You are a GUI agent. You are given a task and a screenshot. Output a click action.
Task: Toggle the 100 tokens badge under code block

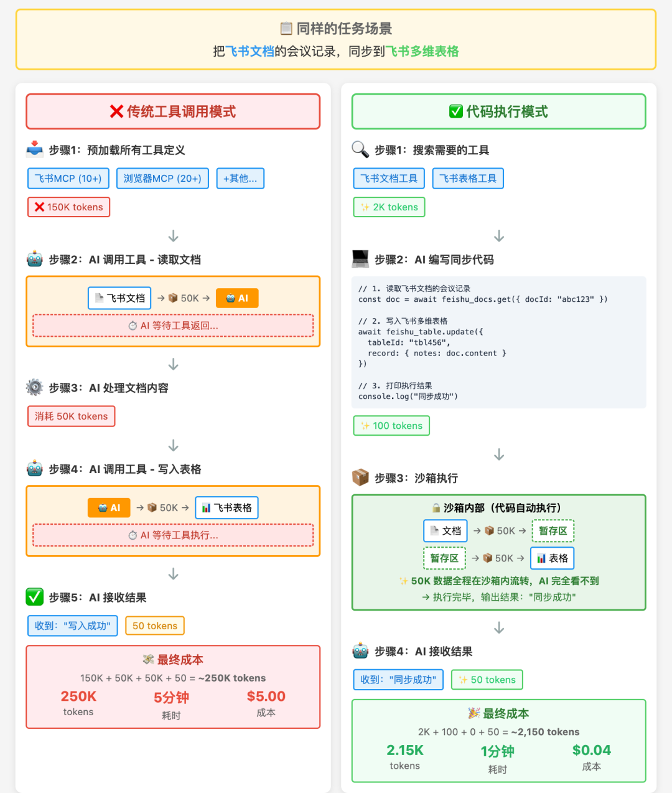[391, 425]
